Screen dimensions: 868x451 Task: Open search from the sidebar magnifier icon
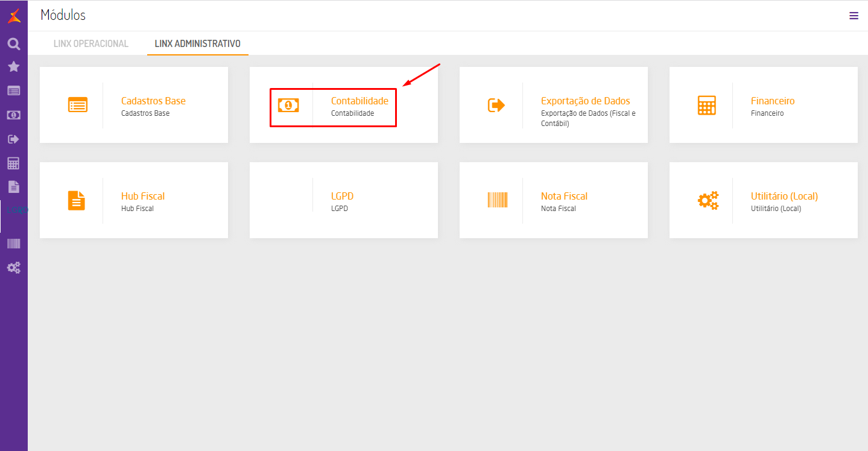pos(13,43)
